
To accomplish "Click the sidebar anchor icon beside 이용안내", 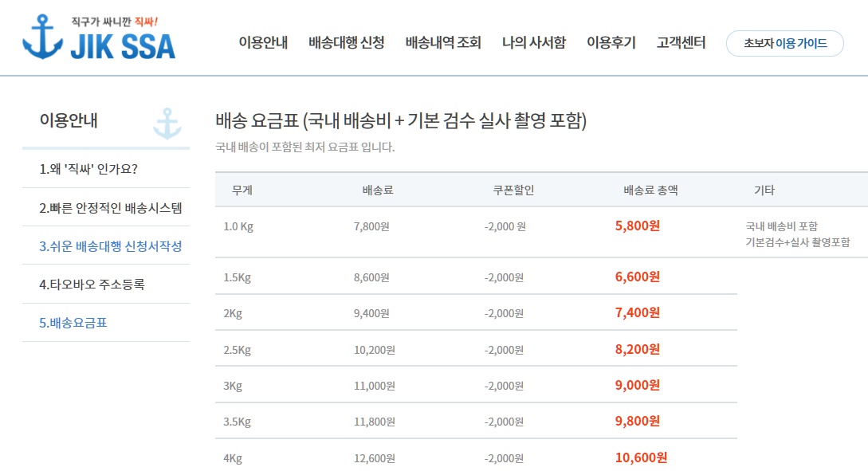I will pyautogui.click(x=167, y=124).
